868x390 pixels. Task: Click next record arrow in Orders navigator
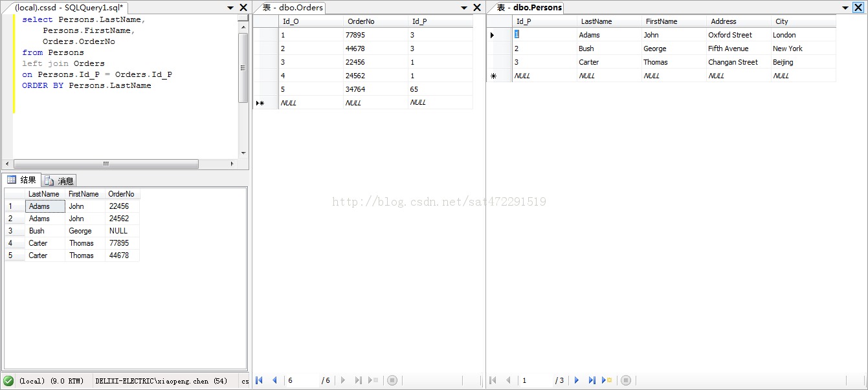coord(343,380)
